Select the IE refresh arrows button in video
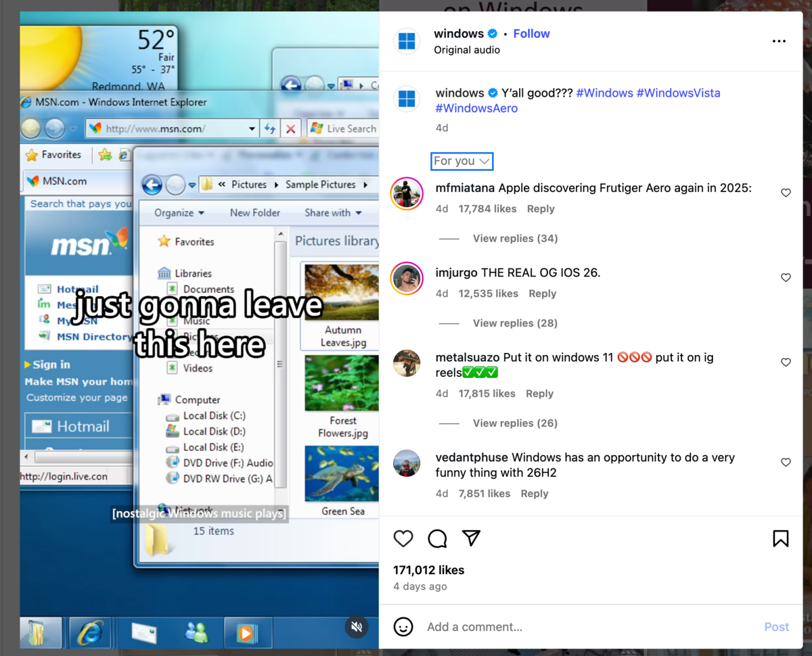 (x=270, y=128)
